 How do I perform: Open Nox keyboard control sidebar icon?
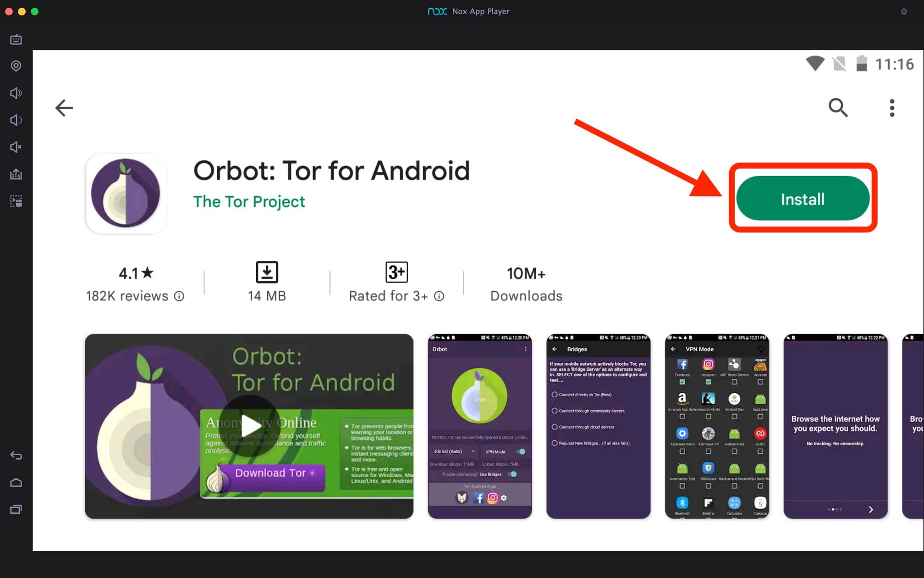point(16,39)
